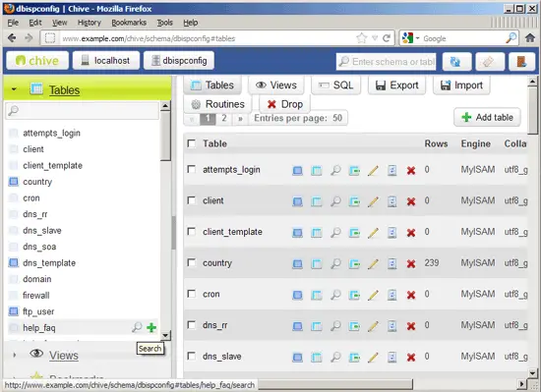Click the Drop schema button
Screen dimensions: 541x392
tap(284, 104)
